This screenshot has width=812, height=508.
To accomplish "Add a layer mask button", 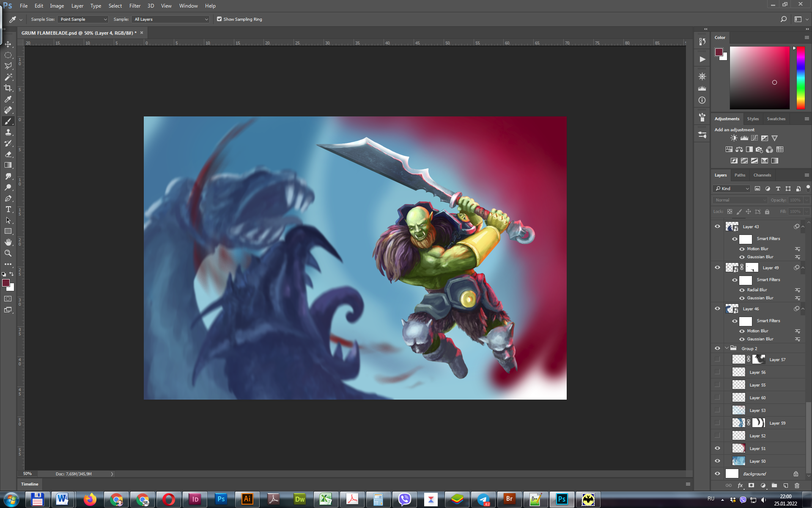I will click(751, 486).
